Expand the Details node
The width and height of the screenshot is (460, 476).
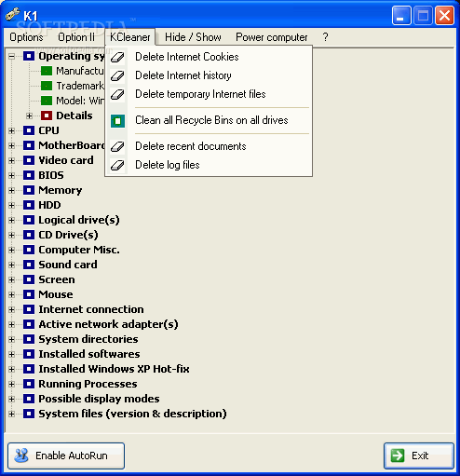tap(29, 116)
